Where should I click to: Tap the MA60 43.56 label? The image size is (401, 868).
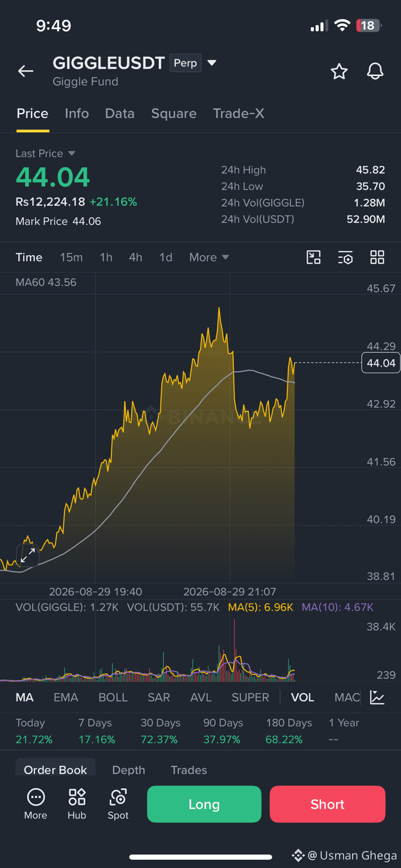pyautogui.click(x=46, y=282)
